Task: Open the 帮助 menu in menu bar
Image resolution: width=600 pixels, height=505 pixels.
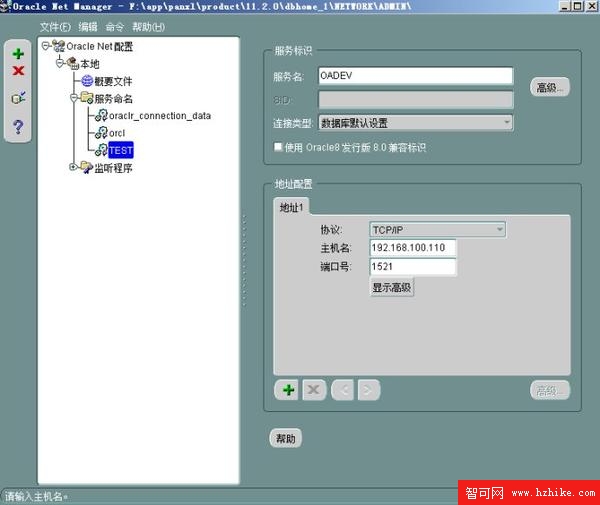Action: pyautogui.click(x=148, y=27)
